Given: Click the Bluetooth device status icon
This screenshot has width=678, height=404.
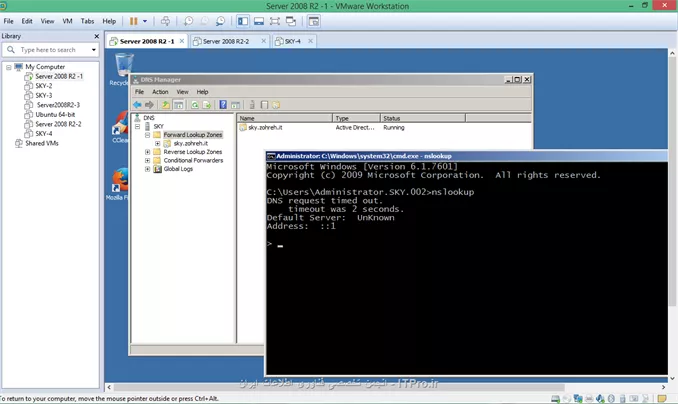Looking at the screenshot, I should coord(611,398).
